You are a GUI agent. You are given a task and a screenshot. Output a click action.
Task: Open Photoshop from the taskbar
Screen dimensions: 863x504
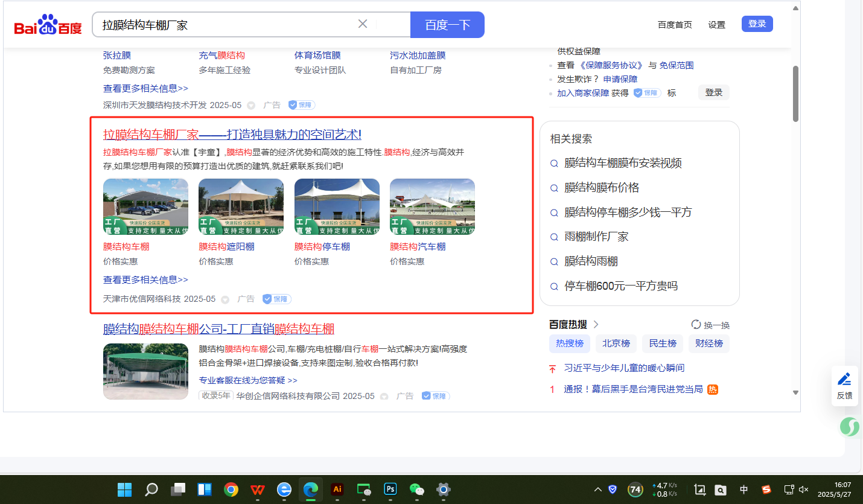[390, 489]
